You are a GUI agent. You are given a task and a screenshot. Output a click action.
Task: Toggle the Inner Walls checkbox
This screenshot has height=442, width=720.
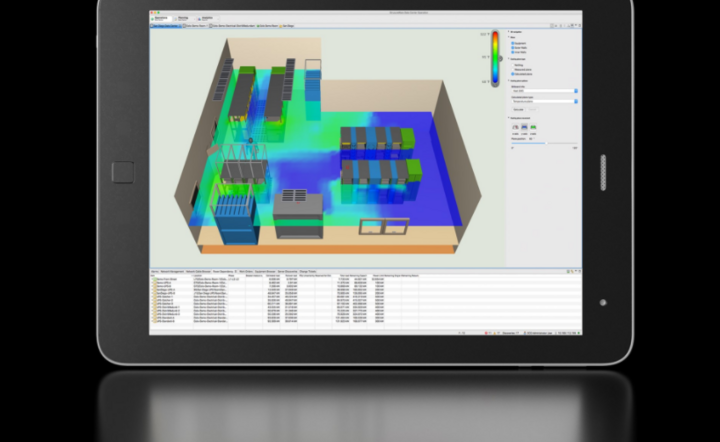click(x=513, y=52)
